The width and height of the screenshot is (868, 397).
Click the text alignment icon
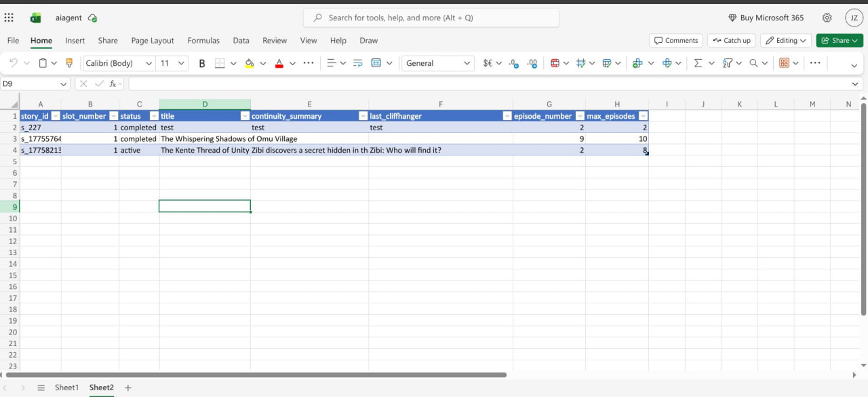pyautogui.click(x=332, y=63)
